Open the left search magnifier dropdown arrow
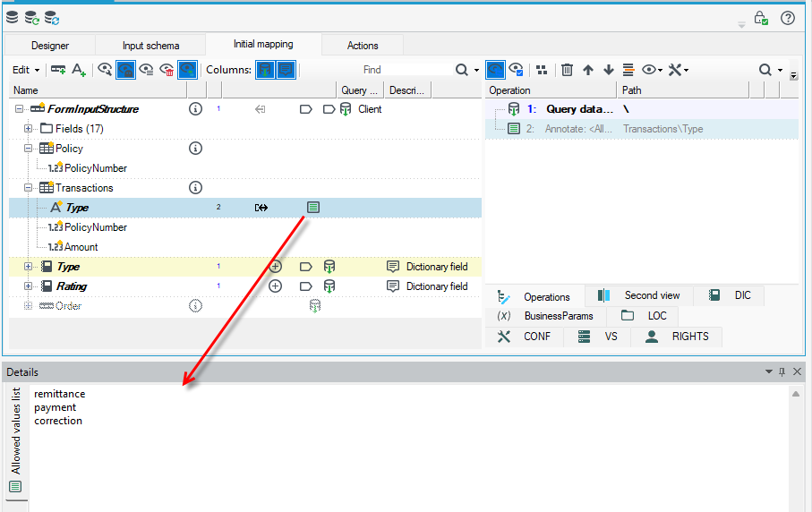 [476, 71]
